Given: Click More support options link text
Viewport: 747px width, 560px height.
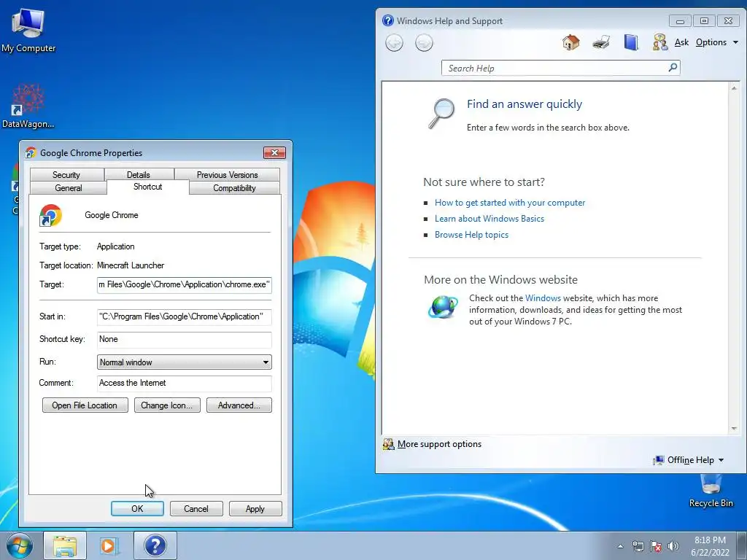Looking at the screenshot, I should point(439,444).
